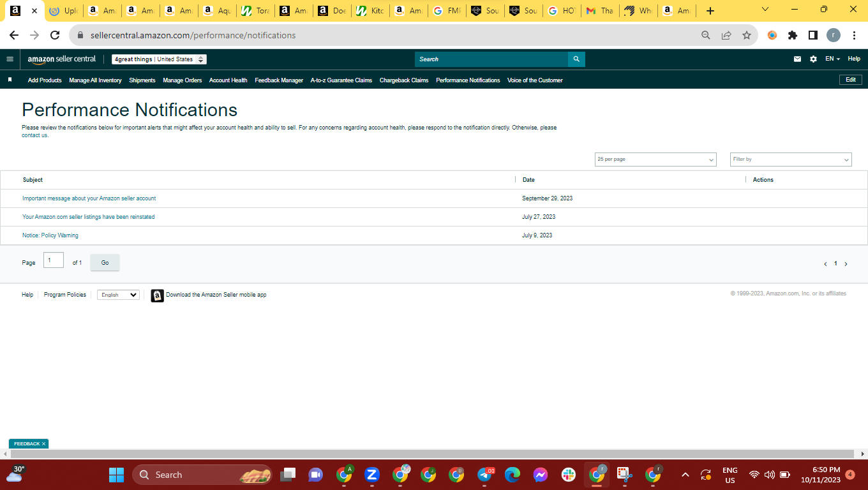Open the 'Notice: Policy Warning' notification
Image resolution: width=868 pixels, height=490 pixels.
(x=50, y=235)
